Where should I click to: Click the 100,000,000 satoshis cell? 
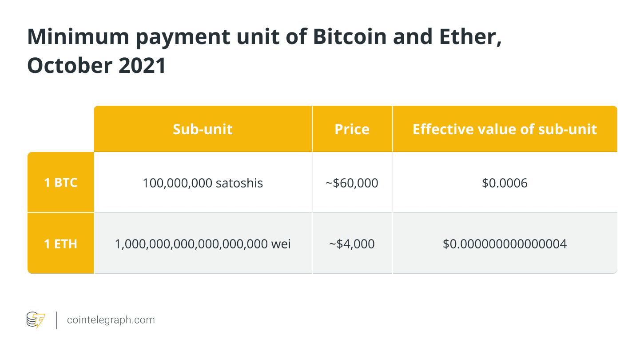[x=203, y=183]
